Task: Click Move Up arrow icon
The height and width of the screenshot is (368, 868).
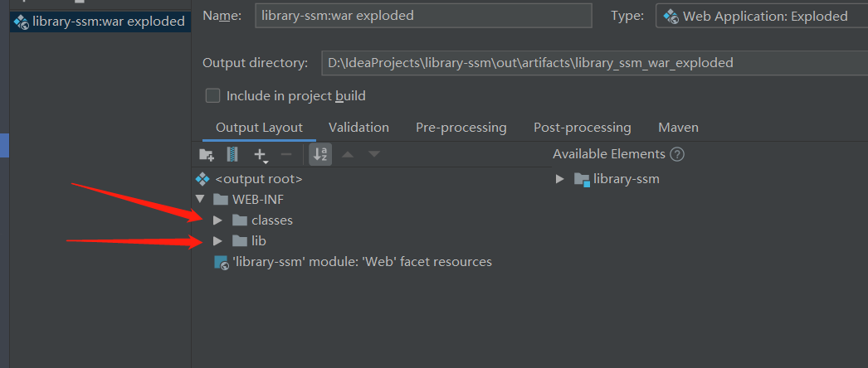Action: click(348, 154)
